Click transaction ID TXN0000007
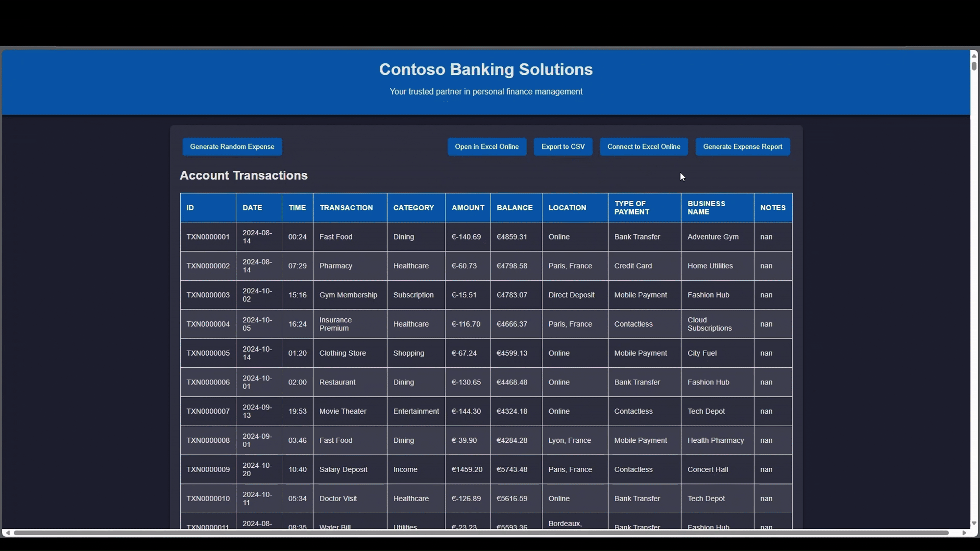 (x=208, y=411)
